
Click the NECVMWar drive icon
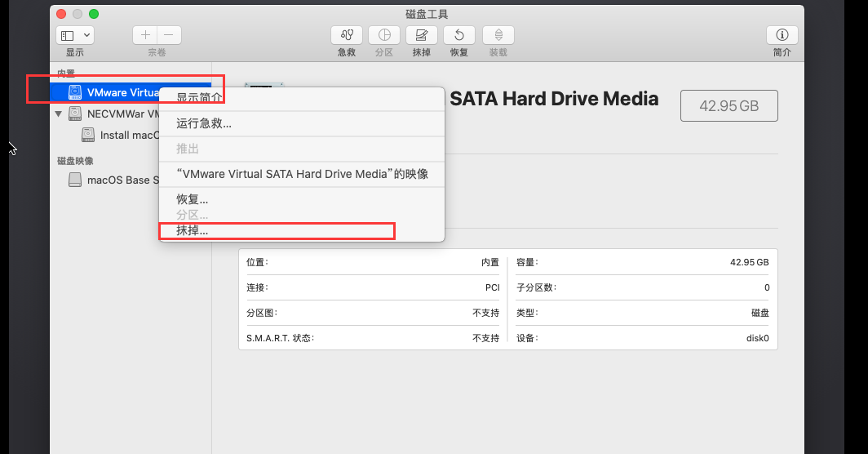point(75,113)
